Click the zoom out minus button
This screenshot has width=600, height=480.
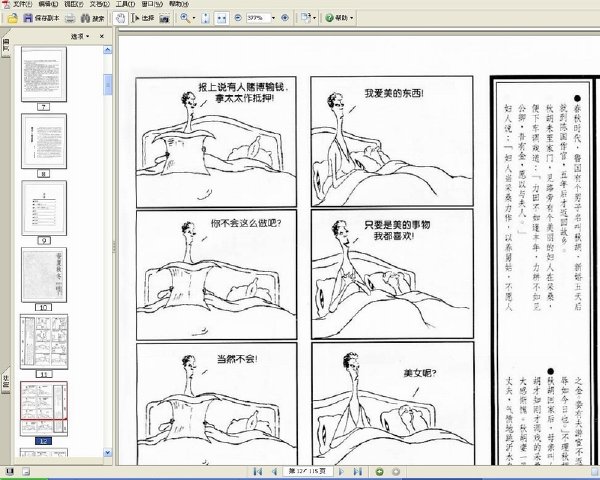(x=238, y=18)
